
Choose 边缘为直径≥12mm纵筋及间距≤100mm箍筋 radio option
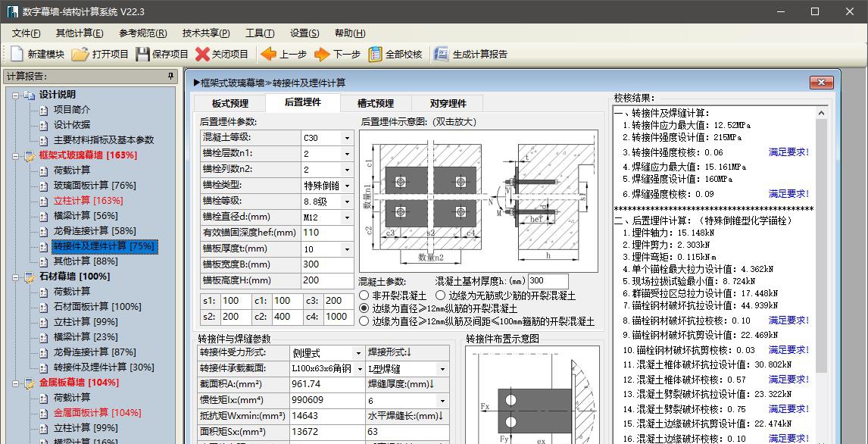coord(364,321)
